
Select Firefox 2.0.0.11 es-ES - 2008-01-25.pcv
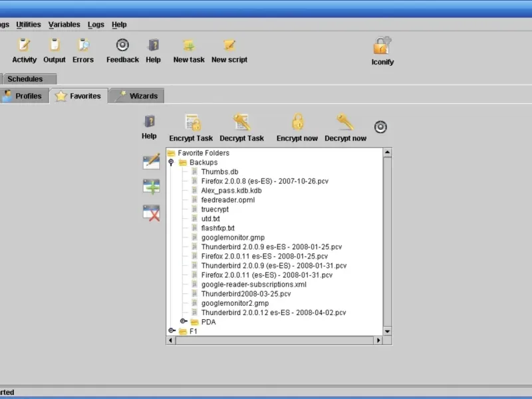tap(264, 256)
